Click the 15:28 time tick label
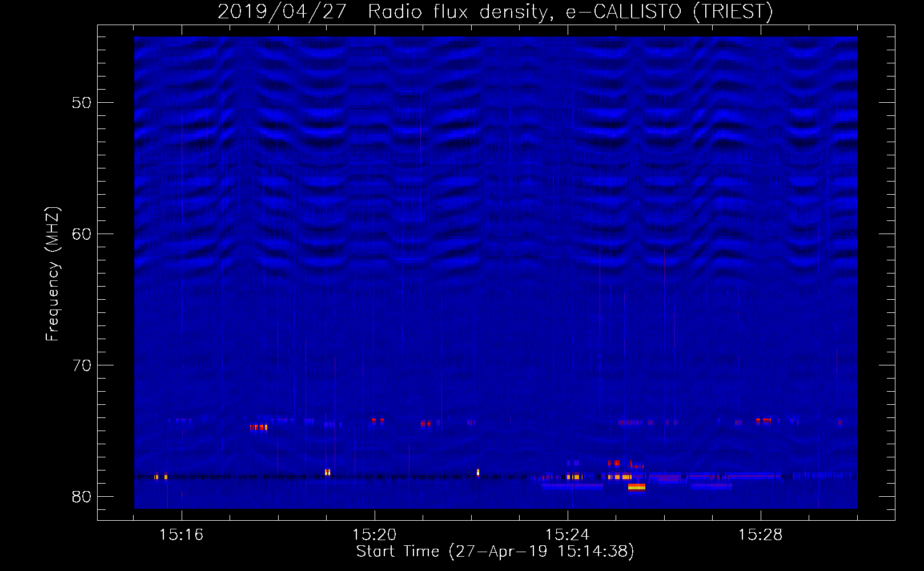The width and height of the screenshot is (924, 571). coord(760,535)
